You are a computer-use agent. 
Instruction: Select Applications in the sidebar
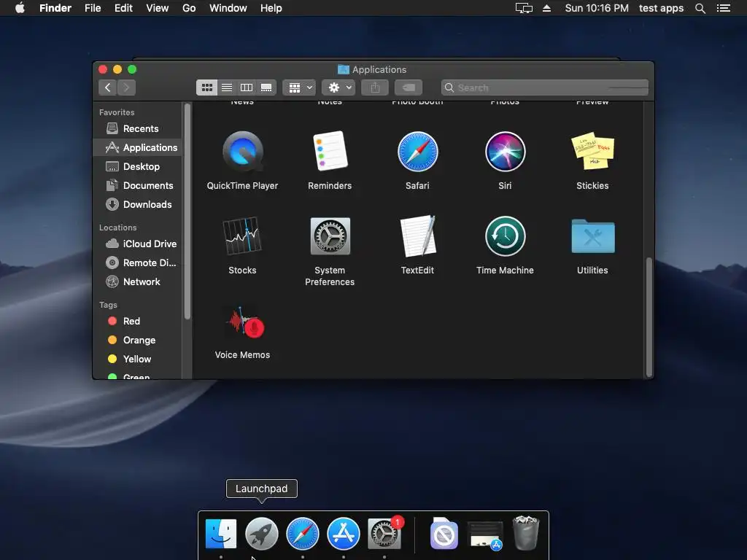(138, 147)
